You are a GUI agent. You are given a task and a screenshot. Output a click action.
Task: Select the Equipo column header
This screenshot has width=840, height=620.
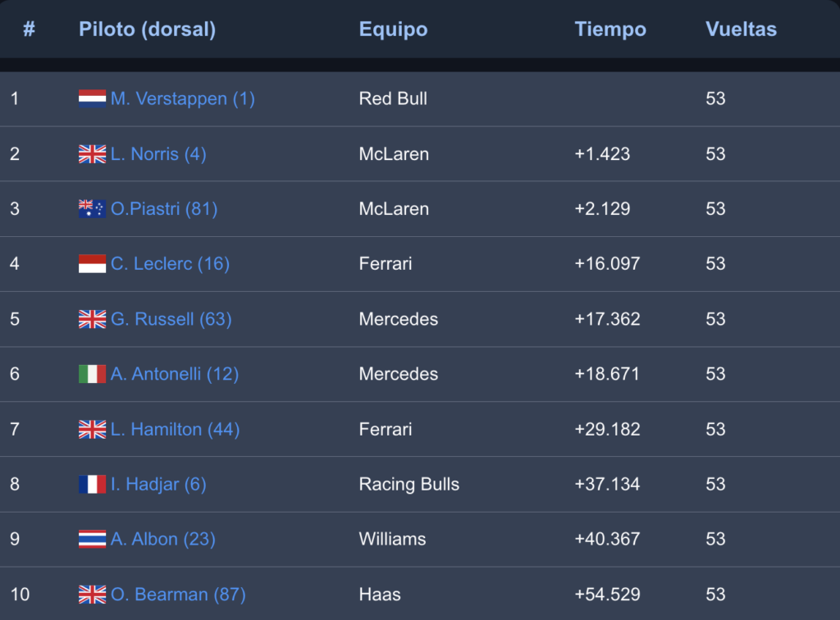[x=393, y=29]
